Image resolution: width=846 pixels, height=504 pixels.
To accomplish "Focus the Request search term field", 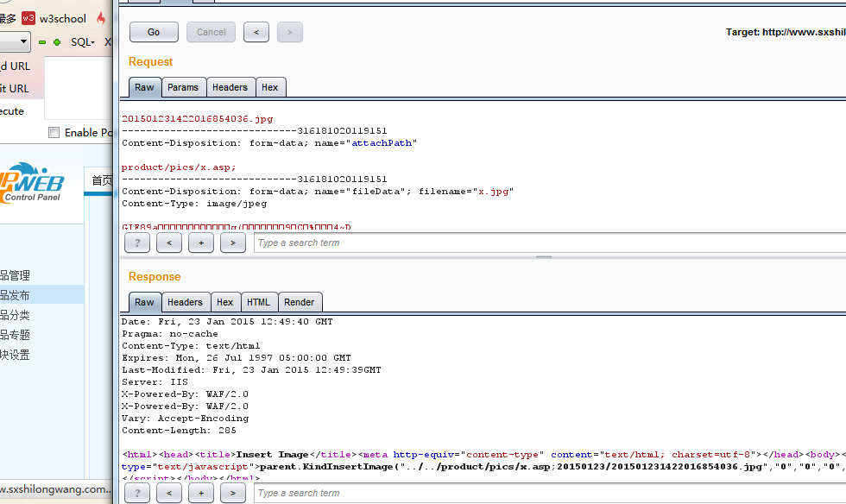I will pyautogui.click(x=550, y=243).
